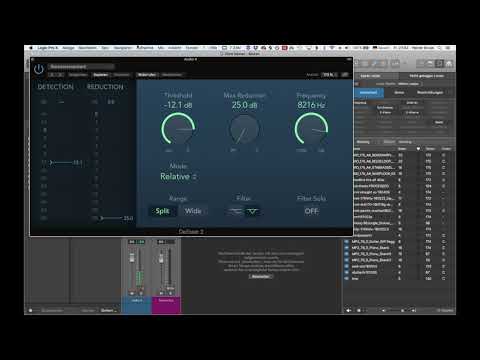
Task: Click the Stereo Out channel strip fader
Action: click(161, 258)
